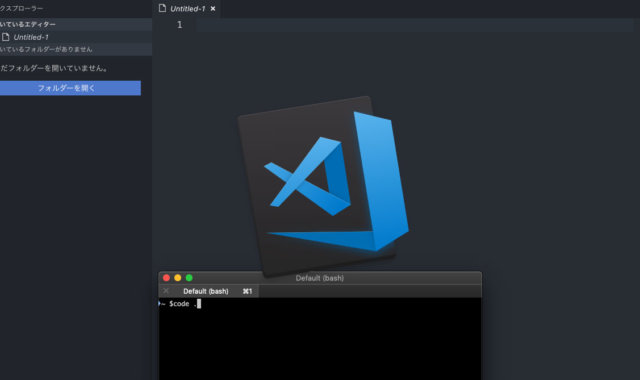Open Untitled-1 in the open editors list

pyautogui.click(x=76, y=37)
